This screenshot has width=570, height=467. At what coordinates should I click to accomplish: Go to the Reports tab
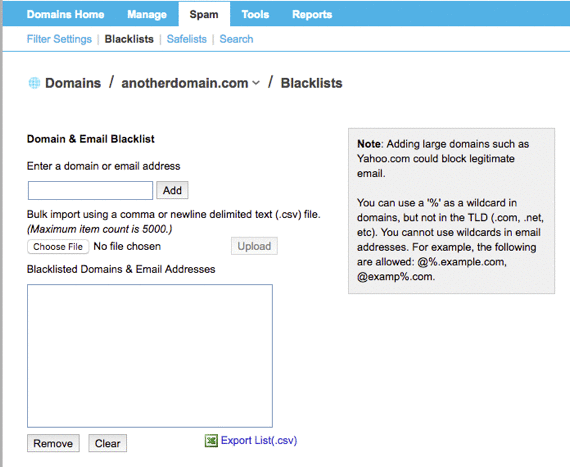tap(312, 15)
